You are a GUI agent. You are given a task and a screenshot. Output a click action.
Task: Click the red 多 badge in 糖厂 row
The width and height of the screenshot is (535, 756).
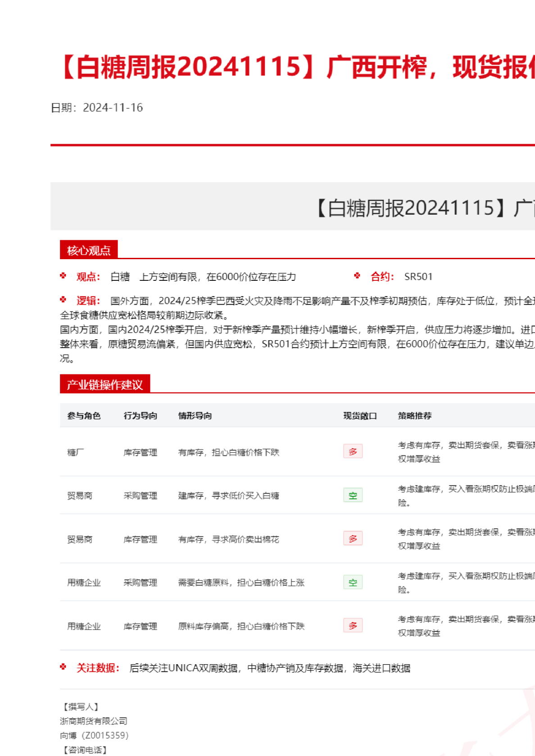pos(353,451)
